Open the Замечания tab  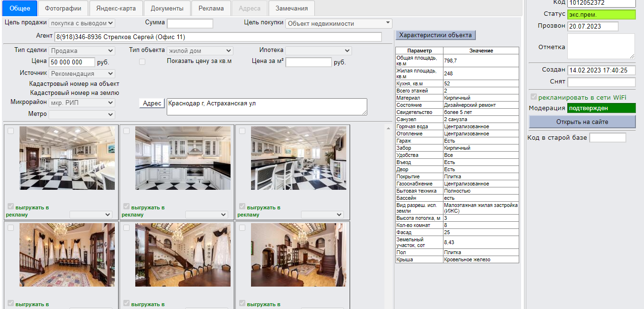click(291, 9)
